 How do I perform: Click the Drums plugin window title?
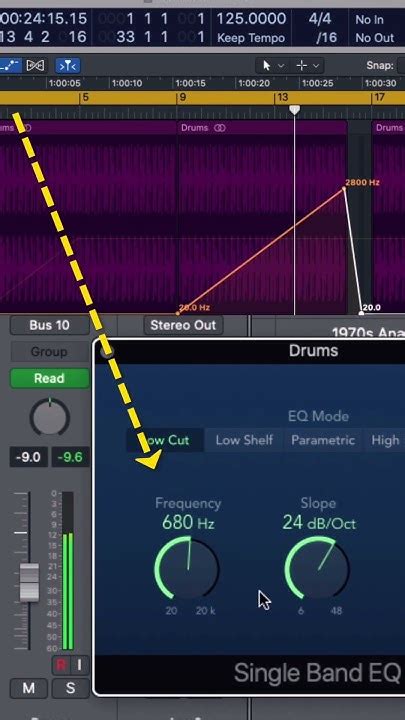(313, 351)
